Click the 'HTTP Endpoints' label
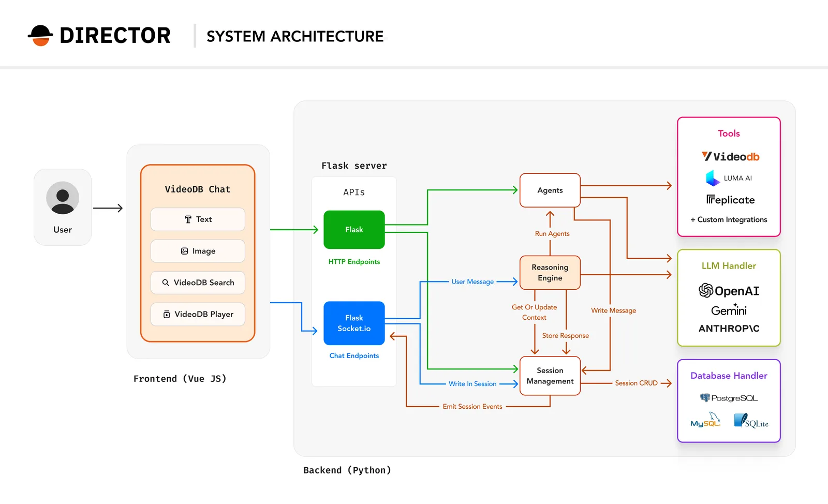 (x=354, y=262)
